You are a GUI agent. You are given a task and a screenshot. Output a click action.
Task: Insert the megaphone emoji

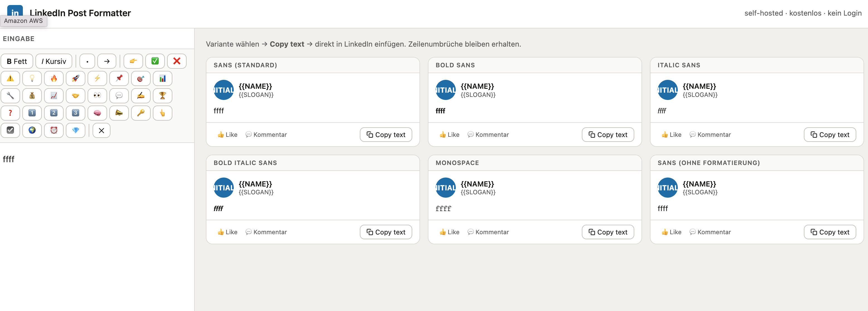(119, 113)
